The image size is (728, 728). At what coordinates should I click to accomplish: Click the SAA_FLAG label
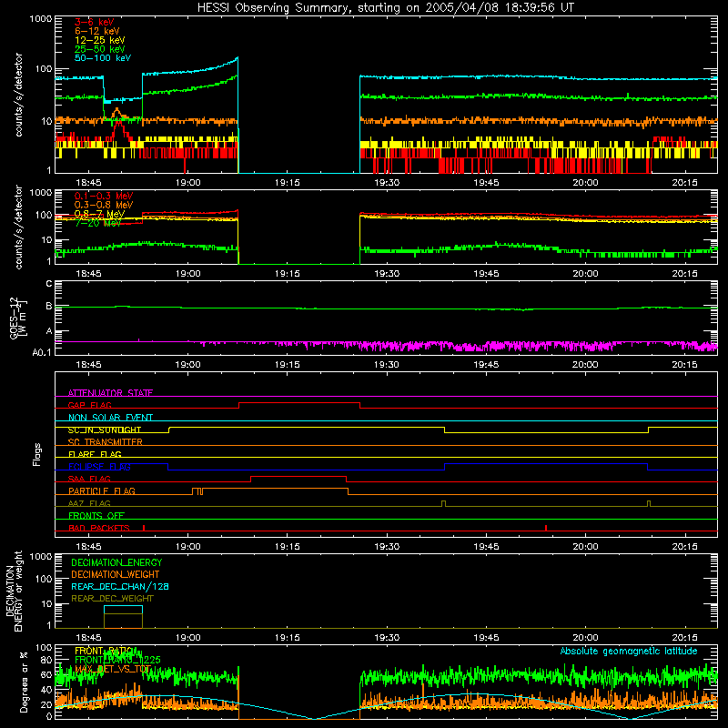89,479
